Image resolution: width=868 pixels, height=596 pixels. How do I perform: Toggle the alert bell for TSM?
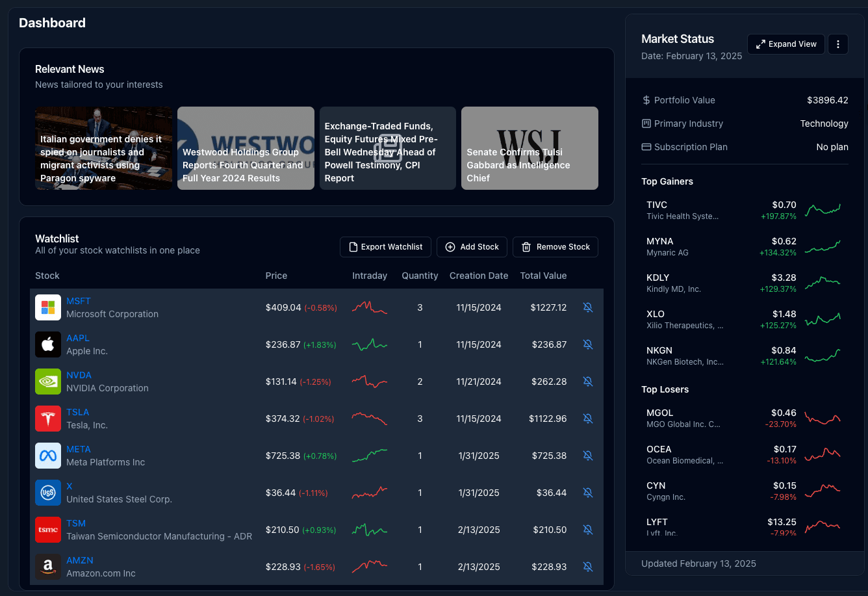tap(588, 530)
